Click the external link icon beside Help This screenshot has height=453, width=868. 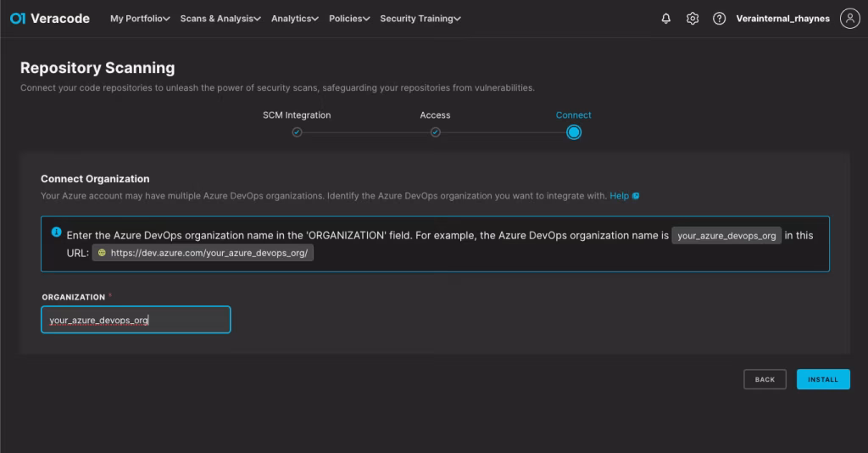636,196
